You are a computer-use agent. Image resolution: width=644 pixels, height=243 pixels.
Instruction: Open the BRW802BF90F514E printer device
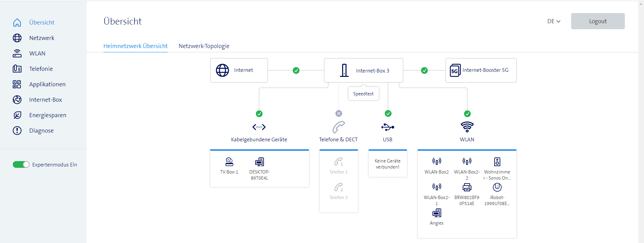point(467,187)
